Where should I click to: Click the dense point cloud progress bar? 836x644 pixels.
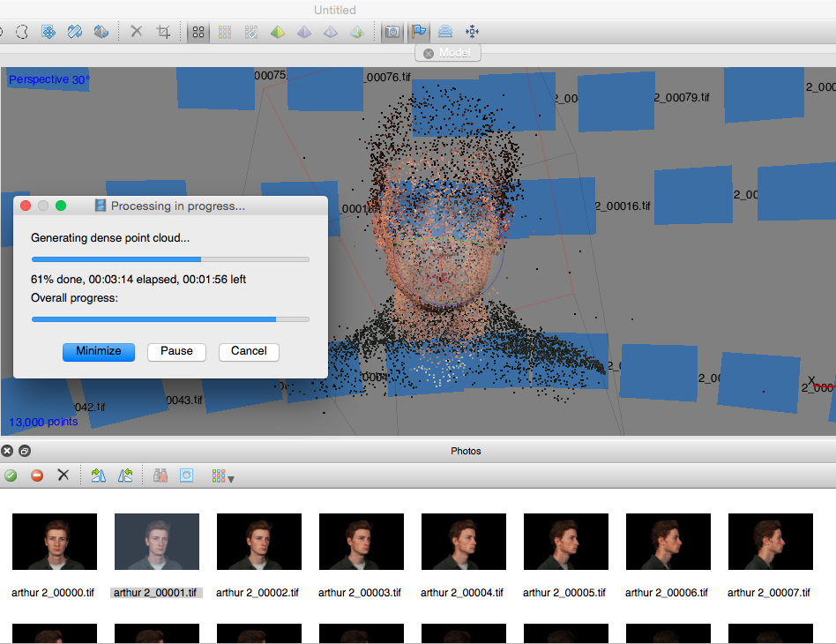(x=170, y=259)
